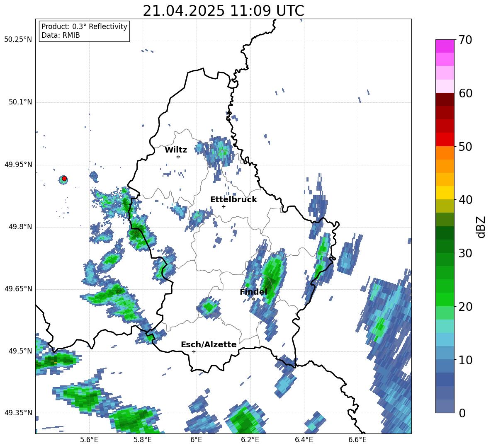491x448 pixels.
Task: Click the 20 colorbar tick label
Action: [x=465, y=307]
